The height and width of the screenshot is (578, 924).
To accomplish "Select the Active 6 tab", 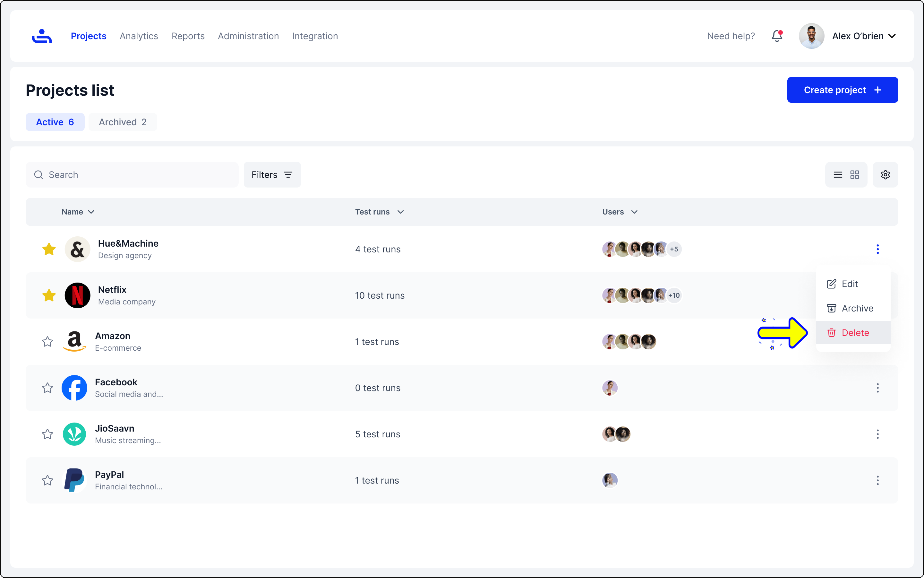I will [x=55, y=122].
